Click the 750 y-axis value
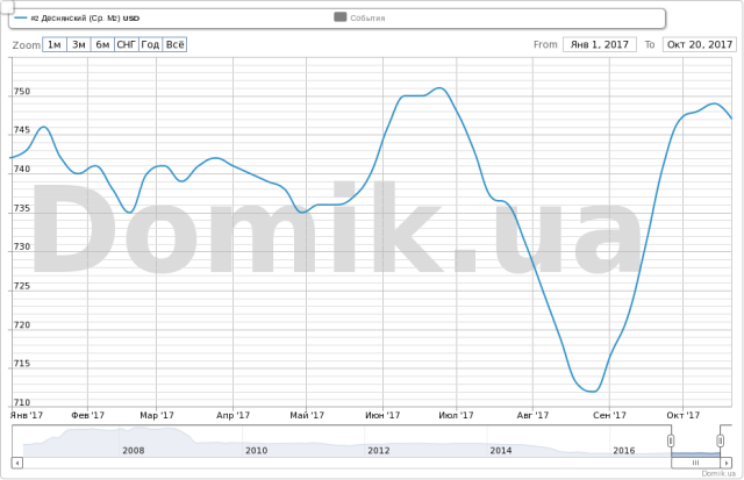The image size is (744, 480). [x=22, y=91]
